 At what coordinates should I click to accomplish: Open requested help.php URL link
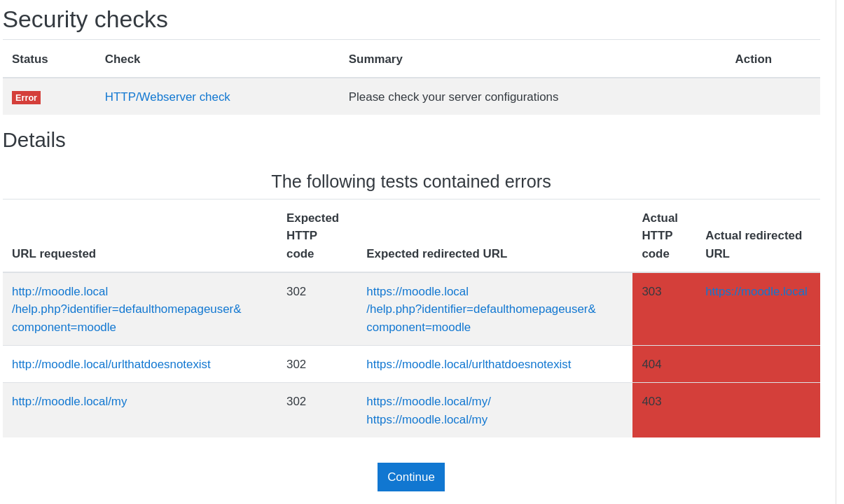pos(127,309)
